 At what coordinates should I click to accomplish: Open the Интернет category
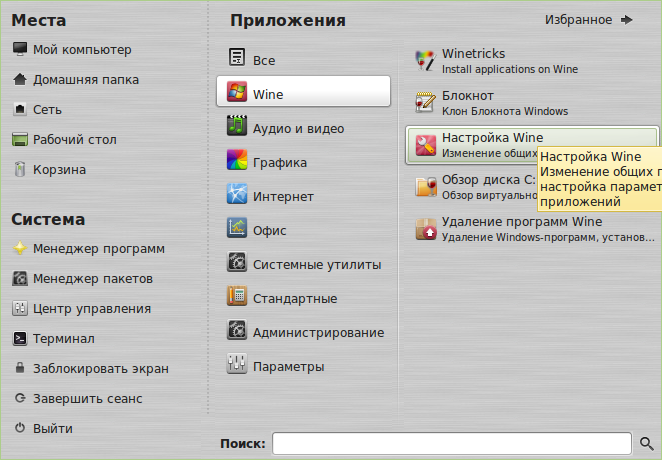303,194
